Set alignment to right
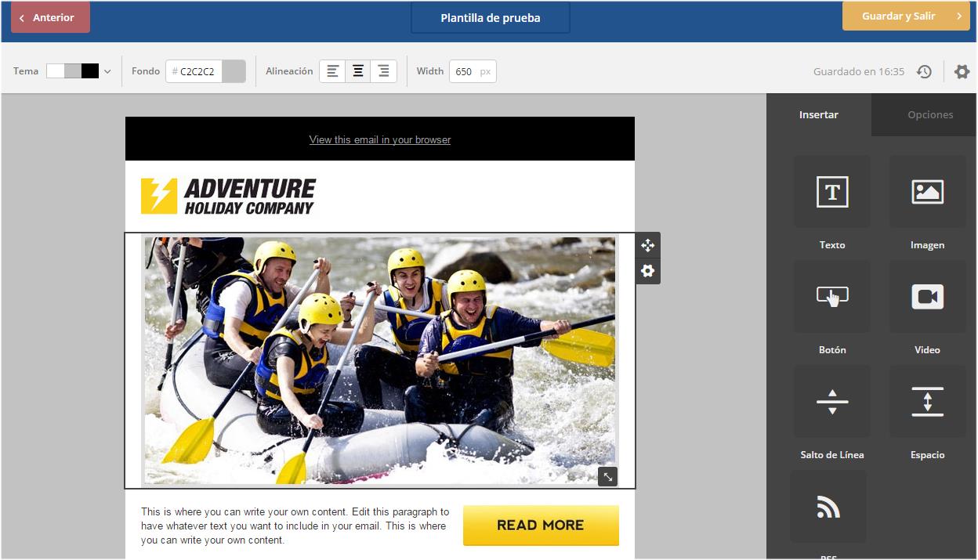The height and width of the screenshot is (560, 978). tap(383, 71)
